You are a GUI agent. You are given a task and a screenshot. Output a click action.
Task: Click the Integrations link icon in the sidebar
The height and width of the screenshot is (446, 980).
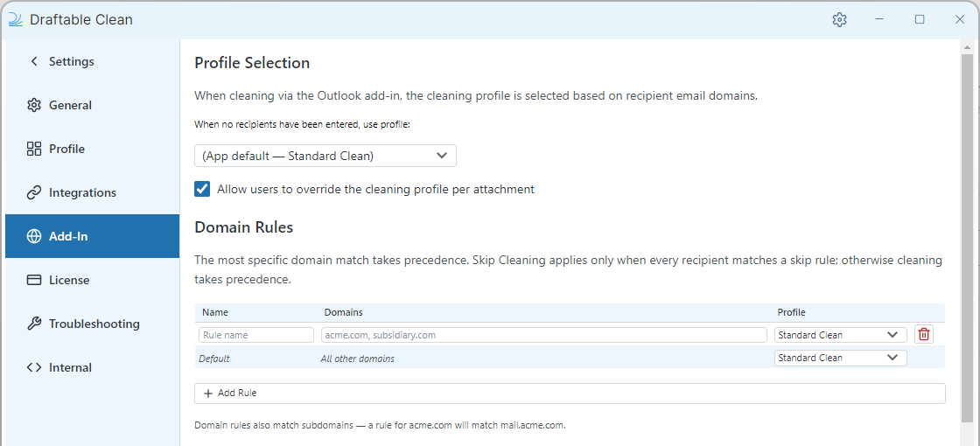(34, 192)
